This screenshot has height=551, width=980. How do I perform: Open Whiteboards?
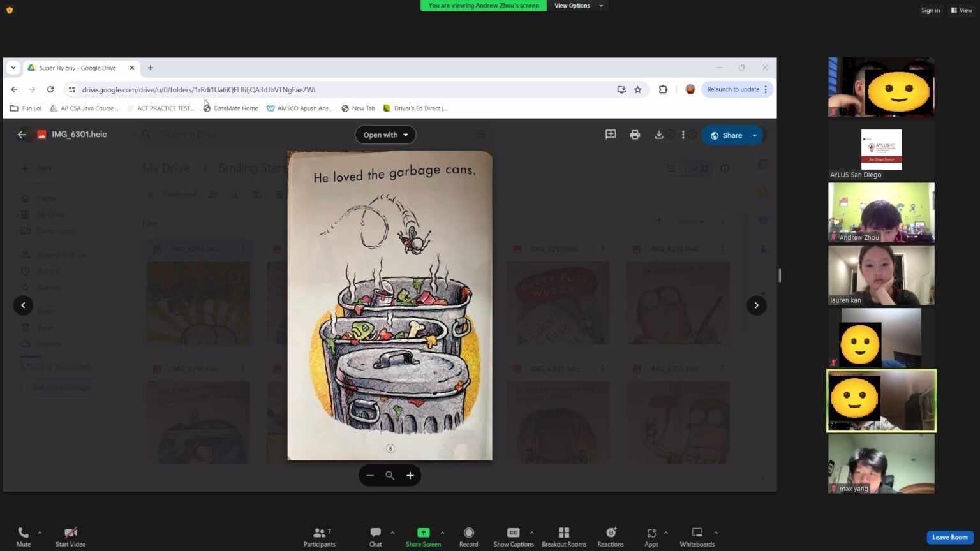coord(697,536)
